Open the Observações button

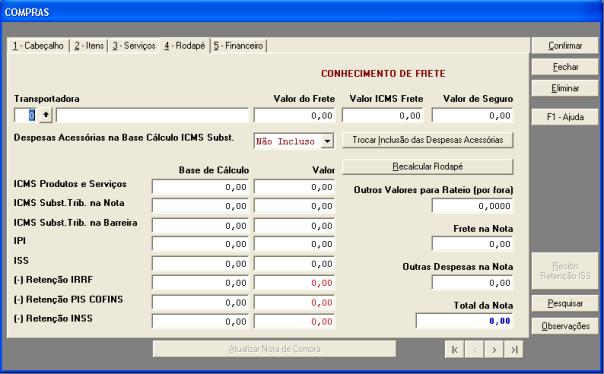[x=565, y=326]
